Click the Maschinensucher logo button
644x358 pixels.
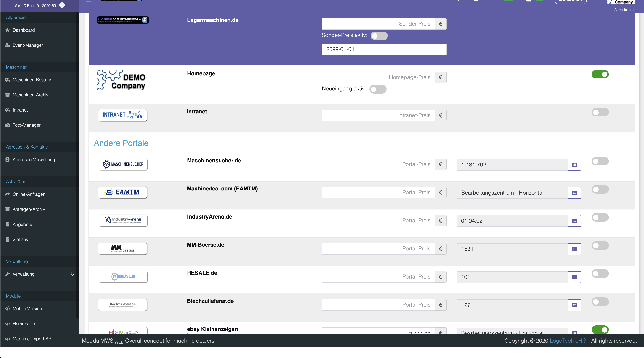coord(123,164)
